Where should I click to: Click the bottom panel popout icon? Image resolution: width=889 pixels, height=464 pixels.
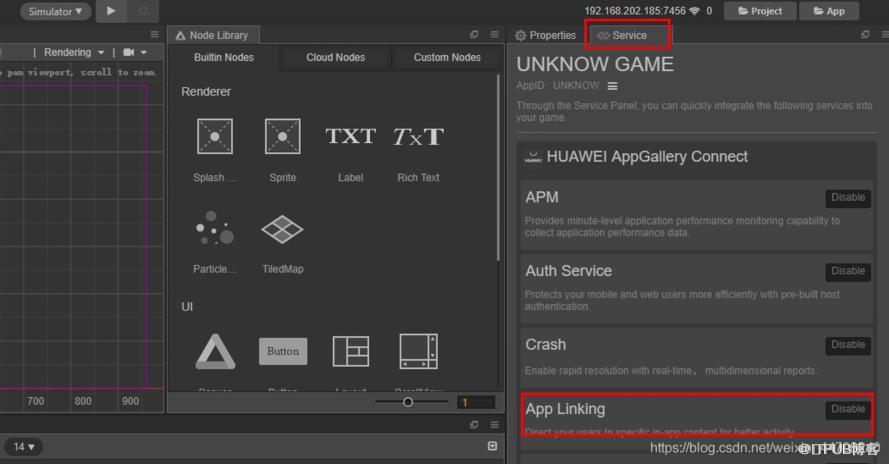474,424
